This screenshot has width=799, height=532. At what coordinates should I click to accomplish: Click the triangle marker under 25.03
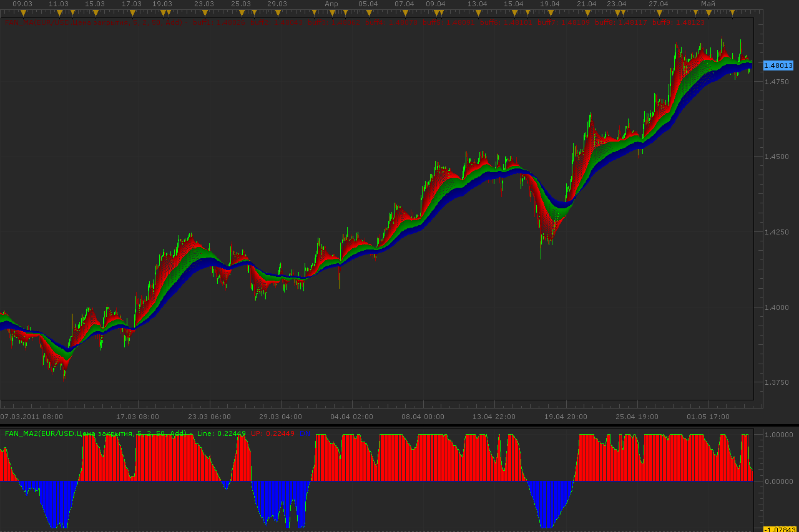tap(242, 12)
